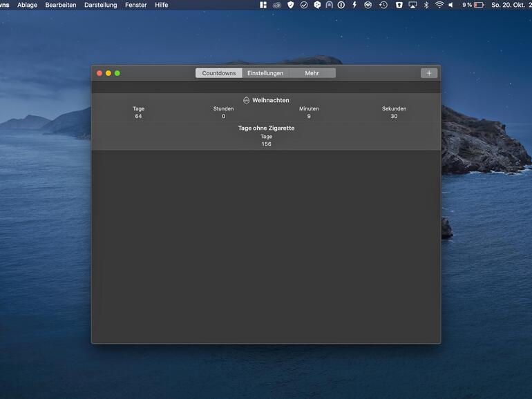Switch to the Countdowns tab
Viewport: 532px width, 399px height.
pos(218,73)
